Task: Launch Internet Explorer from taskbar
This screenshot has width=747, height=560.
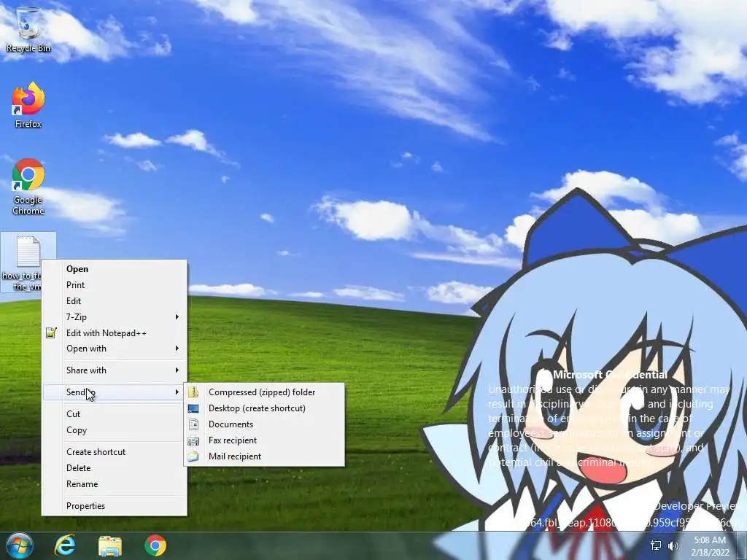Action: (65, 545)
